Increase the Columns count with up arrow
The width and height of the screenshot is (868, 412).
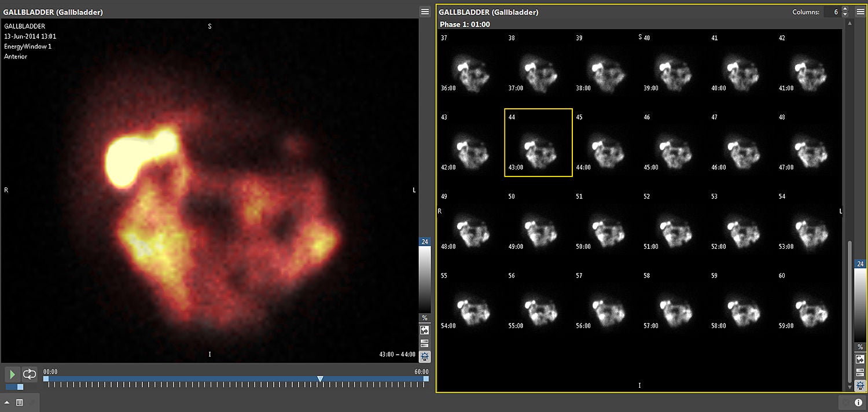point(845,9)
